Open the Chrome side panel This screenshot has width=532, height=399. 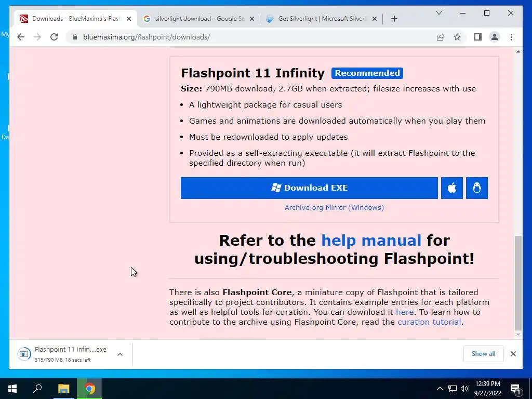pyautogui.click(x=478, y=37)
